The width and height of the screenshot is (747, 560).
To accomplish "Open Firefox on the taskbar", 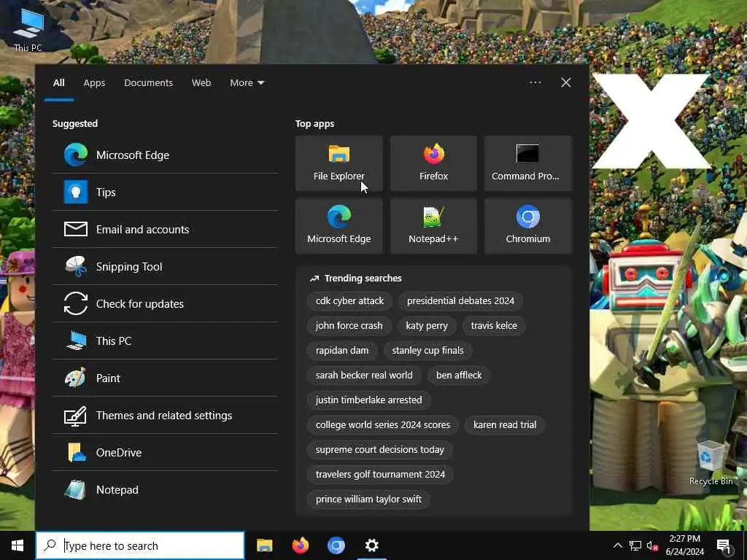I will click(x=300, y=545).
